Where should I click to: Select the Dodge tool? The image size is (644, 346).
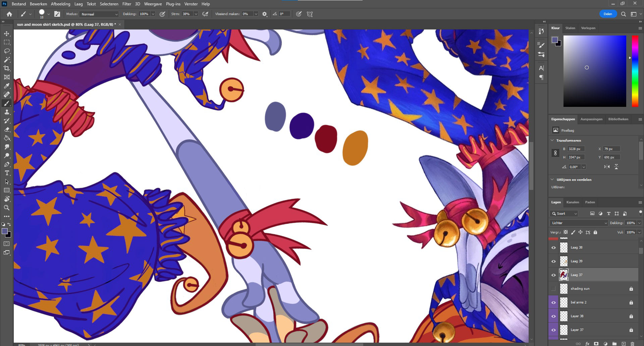click(7, 155)
